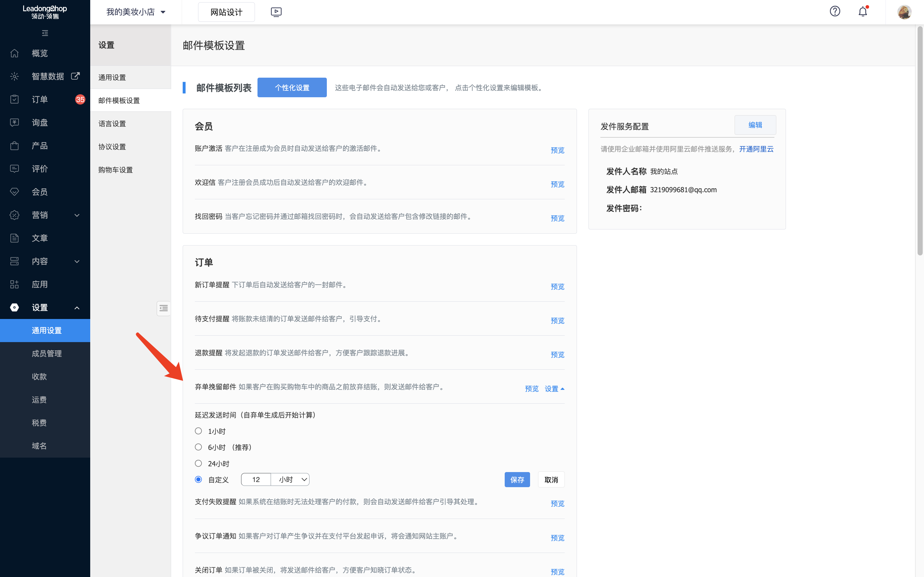Click the custom delay hours input field
Viewport: 924px width, 577px height.
point(256,479)
